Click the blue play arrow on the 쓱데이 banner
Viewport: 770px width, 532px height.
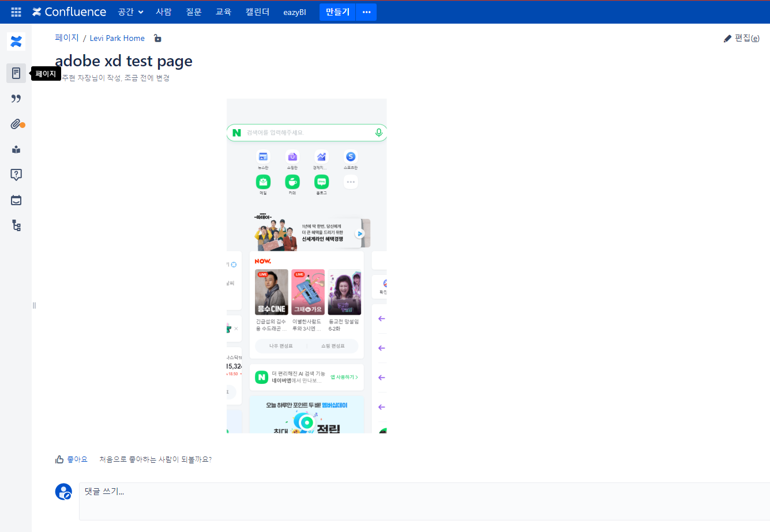coord(360,233)
